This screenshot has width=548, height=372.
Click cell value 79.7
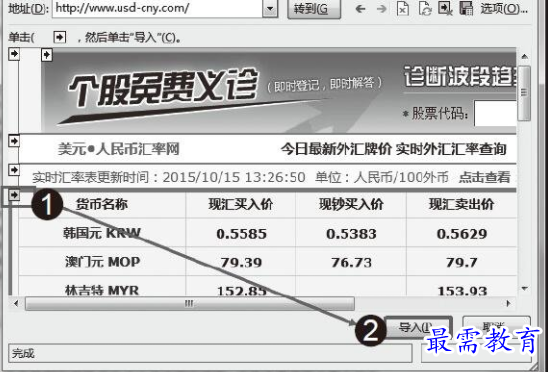pyautogui.click(x=462, y=263)
